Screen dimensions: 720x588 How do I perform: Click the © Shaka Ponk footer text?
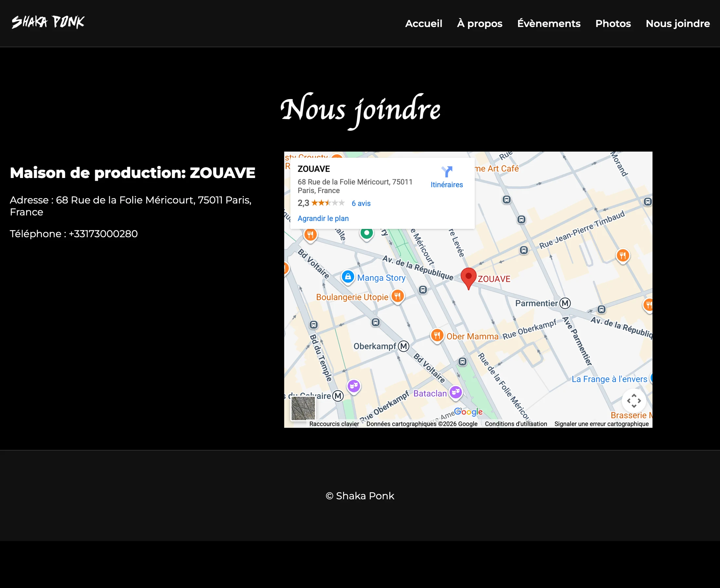360,496
